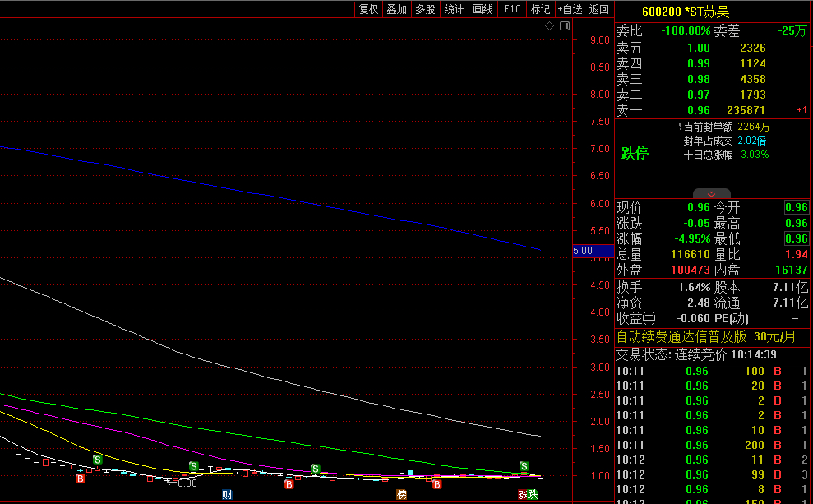
Task: Click the 封单占成交 2.02倍 entry
Action: point(725,141)
